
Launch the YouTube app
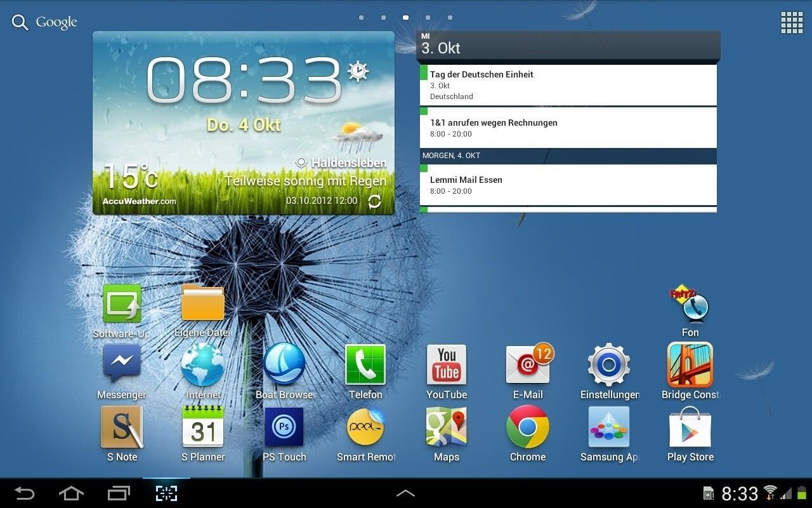pos(447,364)
